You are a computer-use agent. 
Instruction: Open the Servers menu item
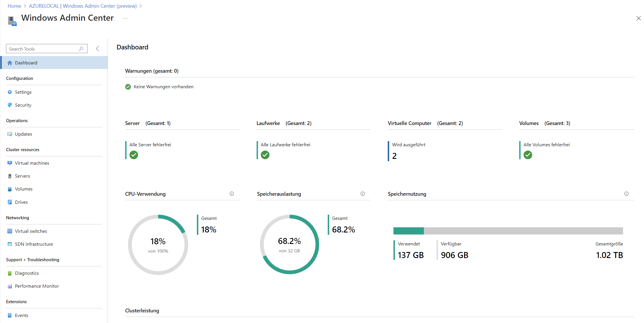pyautogui.click(x=54, y=176)
